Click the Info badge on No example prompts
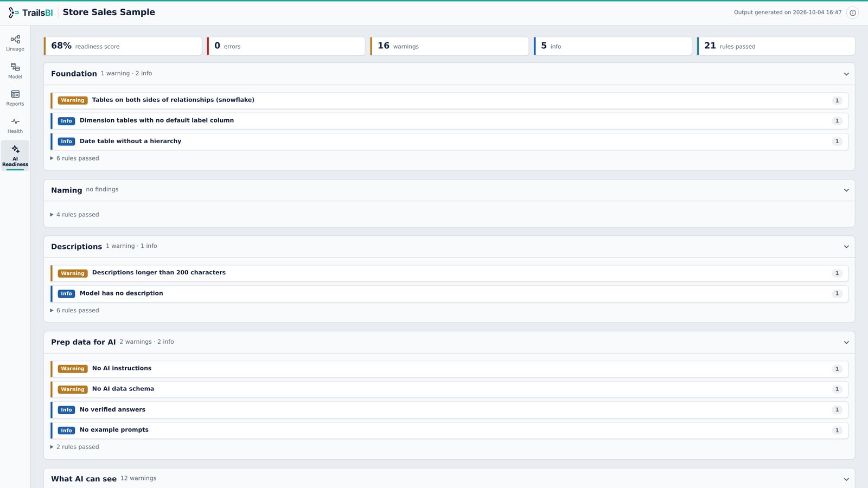The height and width of the screenshot is (488, 868). pos(66,431)
